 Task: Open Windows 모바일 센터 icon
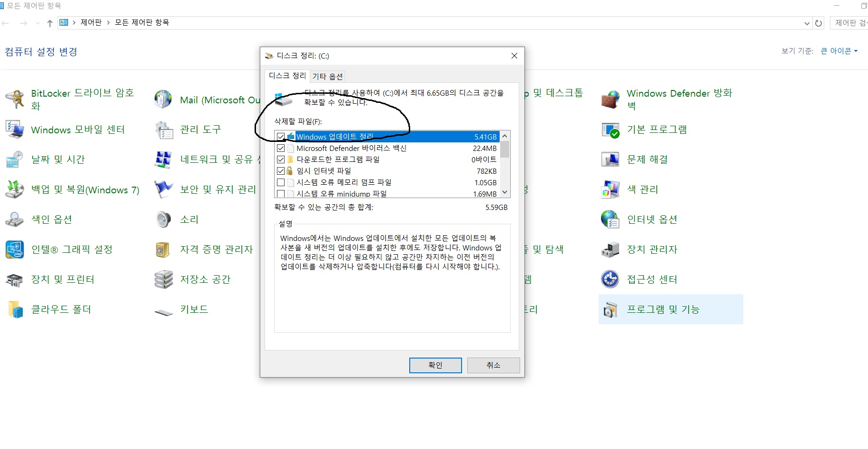[x=15, y=130]
